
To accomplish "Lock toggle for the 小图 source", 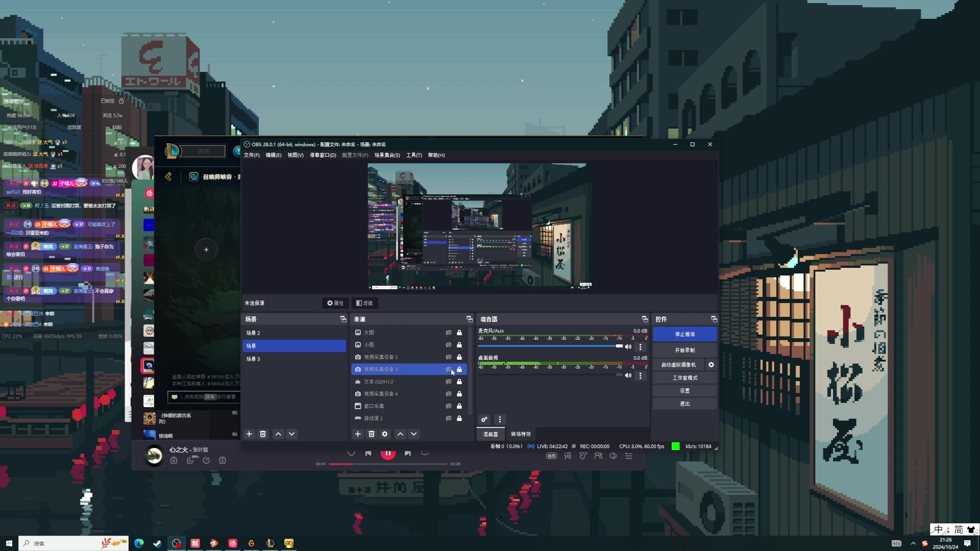I will pos(459,345).
